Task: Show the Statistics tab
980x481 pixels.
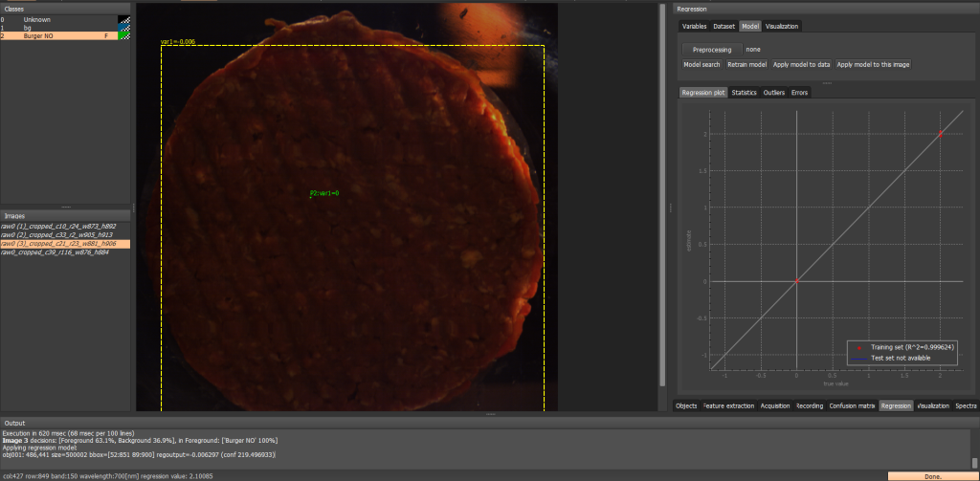Action: tap(744, 93)
